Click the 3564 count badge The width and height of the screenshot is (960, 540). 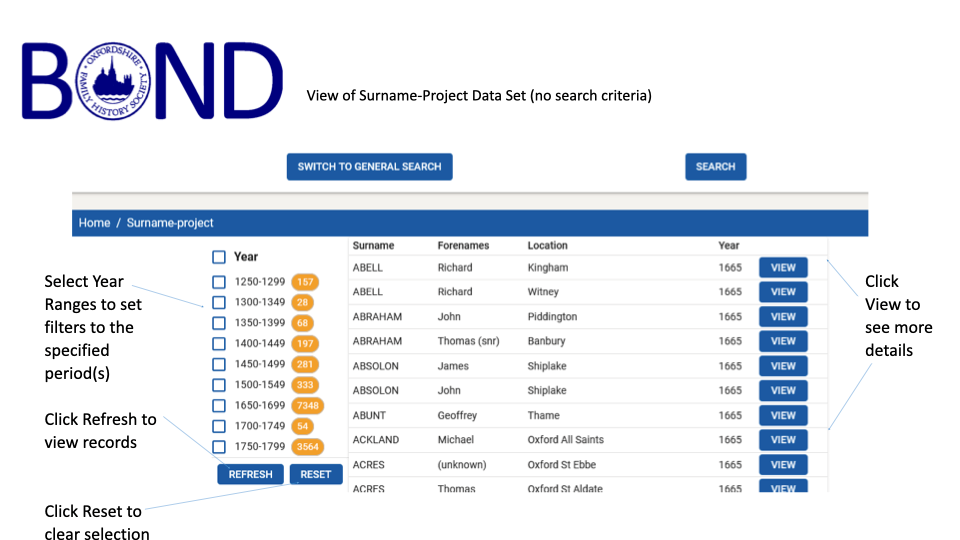[307, 447]
